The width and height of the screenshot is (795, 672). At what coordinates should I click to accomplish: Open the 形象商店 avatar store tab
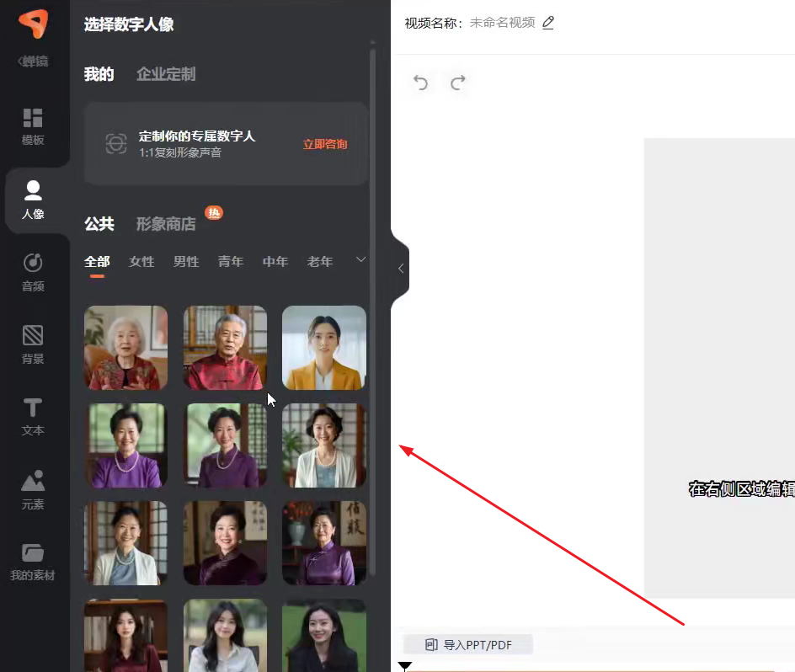165,224
